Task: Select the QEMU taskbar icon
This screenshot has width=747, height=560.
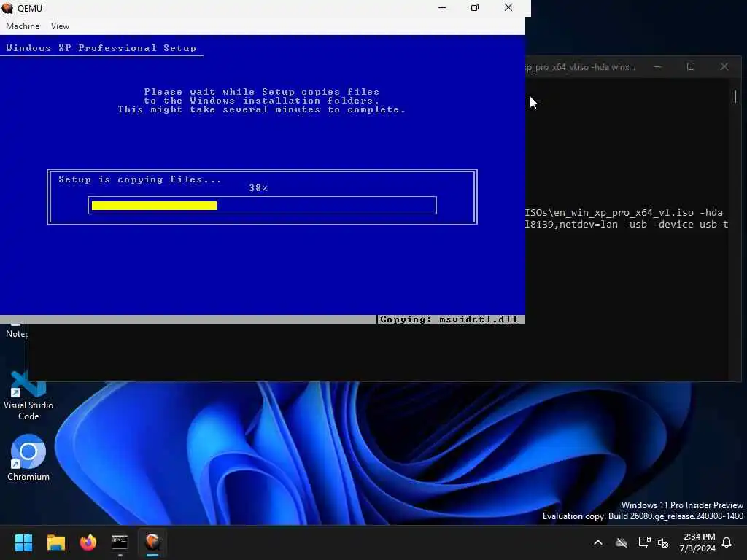Action: tap(152, 542)
